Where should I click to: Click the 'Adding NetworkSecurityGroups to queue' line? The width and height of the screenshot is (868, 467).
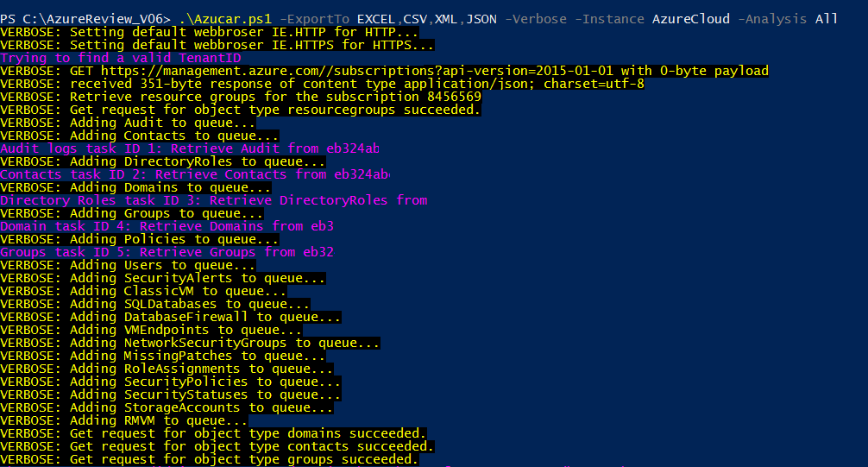pos(190,343)
